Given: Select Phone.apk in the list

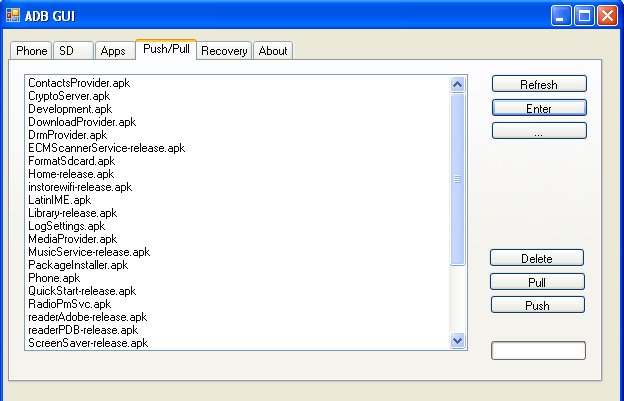Looking at the screenshot, I should click(238, 278).
